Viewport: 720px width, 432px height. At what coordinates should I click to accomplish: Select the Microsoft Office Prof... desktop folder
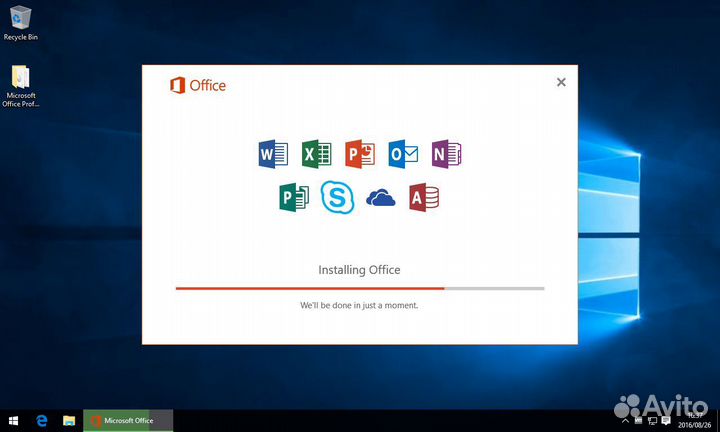21,86
